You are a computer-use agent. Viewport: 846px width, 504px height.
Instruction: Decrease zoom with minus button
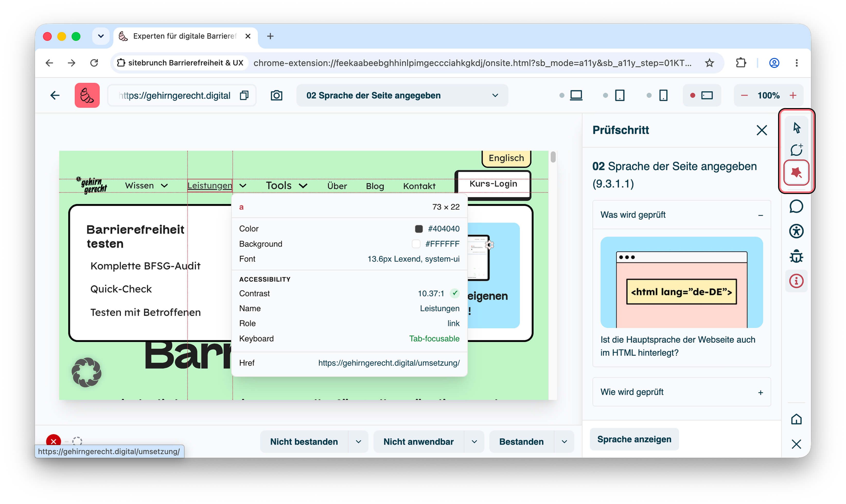[x=744, y=95]
